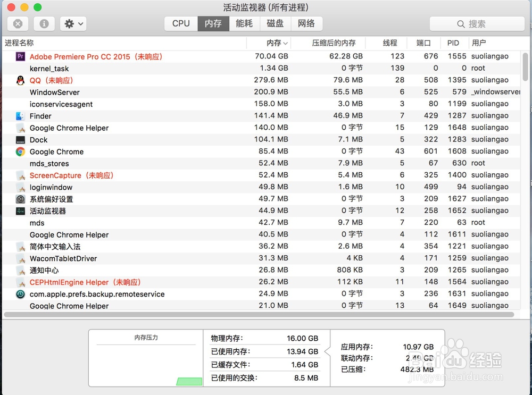Click the 系统偏好设置 gear icon
Image resolution: width=532 pixels, height=395 pixels.
pos(20,199)
